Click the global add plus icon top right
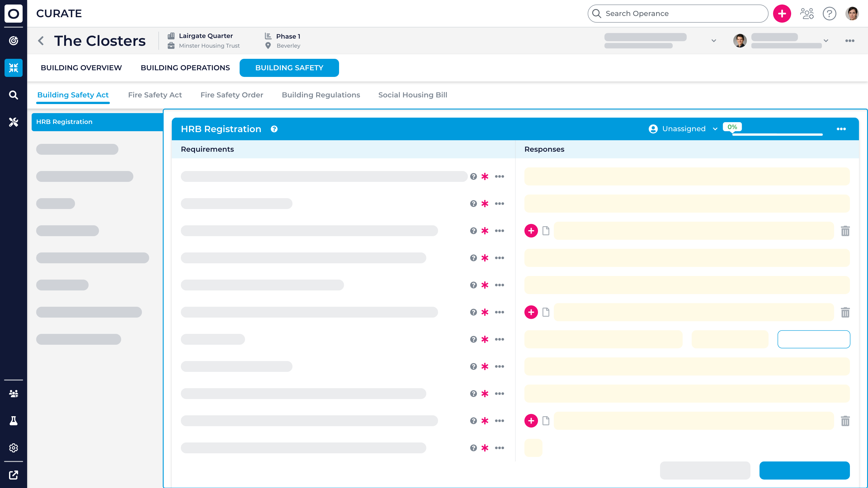Viewport: 868px width, 488px height. tap(782, 14)
